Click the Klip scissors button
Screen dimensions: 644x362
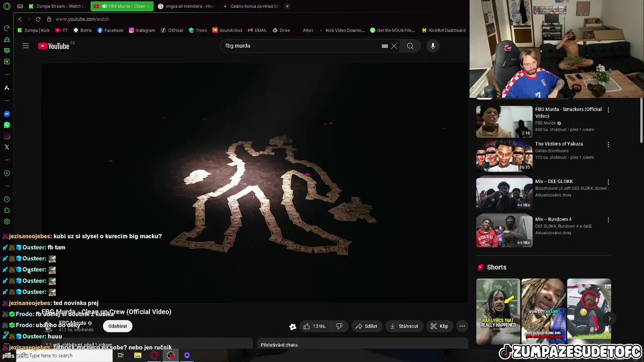[439, 326]
